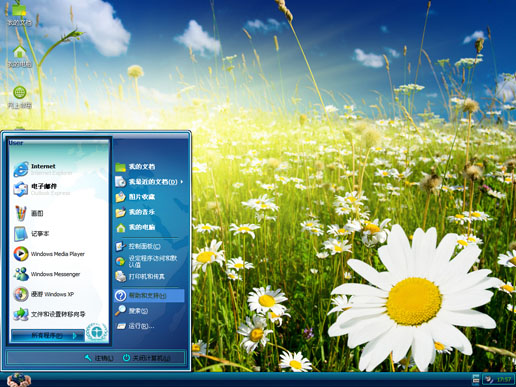Screen dimensions: 516x387
Task: Click the emblem beside All Programs
Action: (97, 332)
